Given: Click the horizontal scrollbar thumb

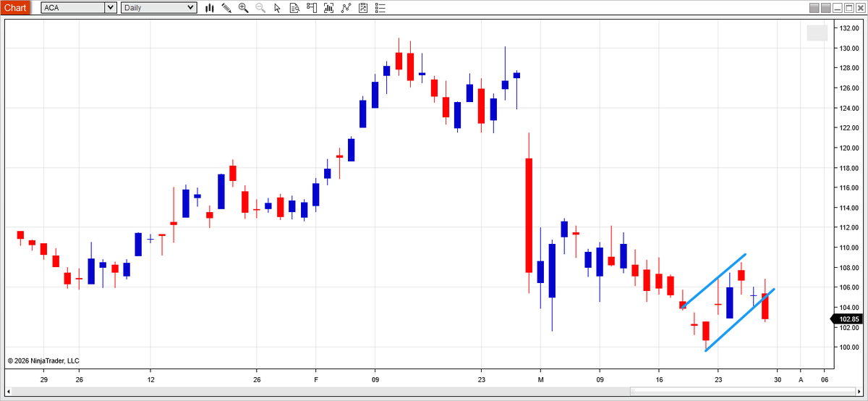Looking at the screenshot, I should pos(741,392).
